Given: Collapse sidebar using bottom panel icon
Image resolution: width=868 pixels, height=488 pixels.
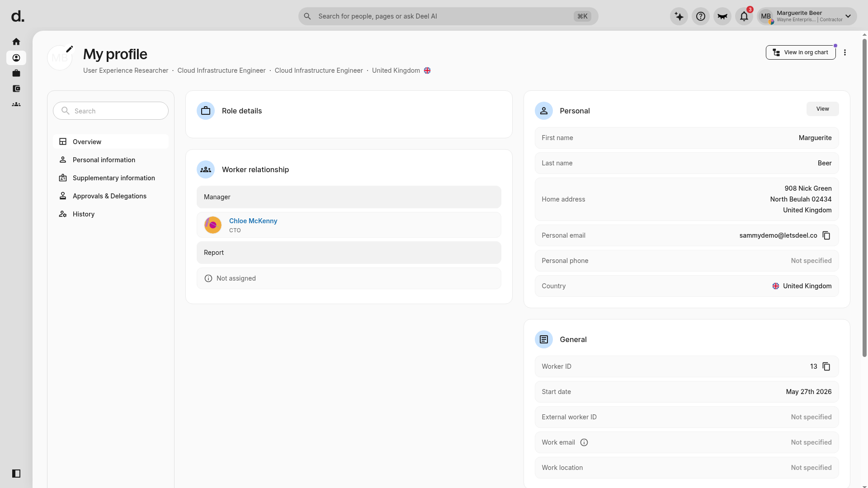Looking at the screenshot, I should click(16, 474).
